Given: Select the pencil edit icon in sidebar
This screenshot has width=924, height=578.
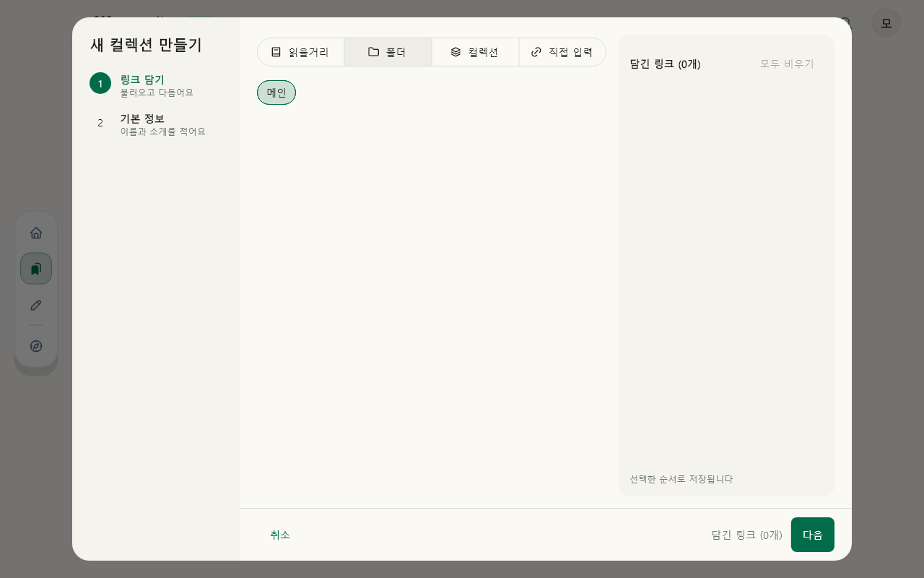Looking at the screenshot, I should tap(36, 305).
